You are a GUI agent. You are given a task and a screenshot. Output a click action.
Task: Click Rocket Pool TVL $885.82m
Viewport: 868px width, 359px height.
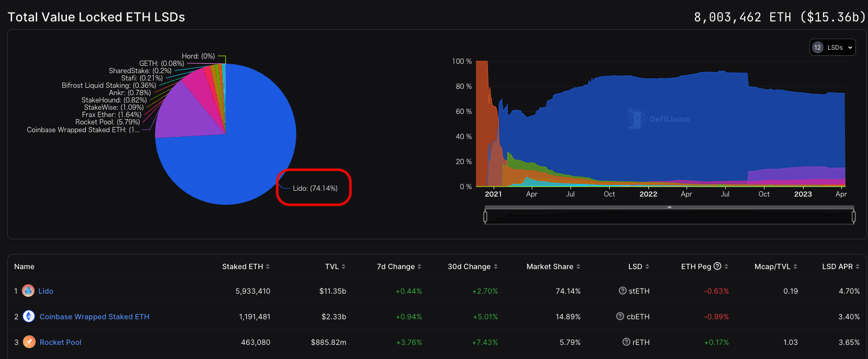coord(329,342)
